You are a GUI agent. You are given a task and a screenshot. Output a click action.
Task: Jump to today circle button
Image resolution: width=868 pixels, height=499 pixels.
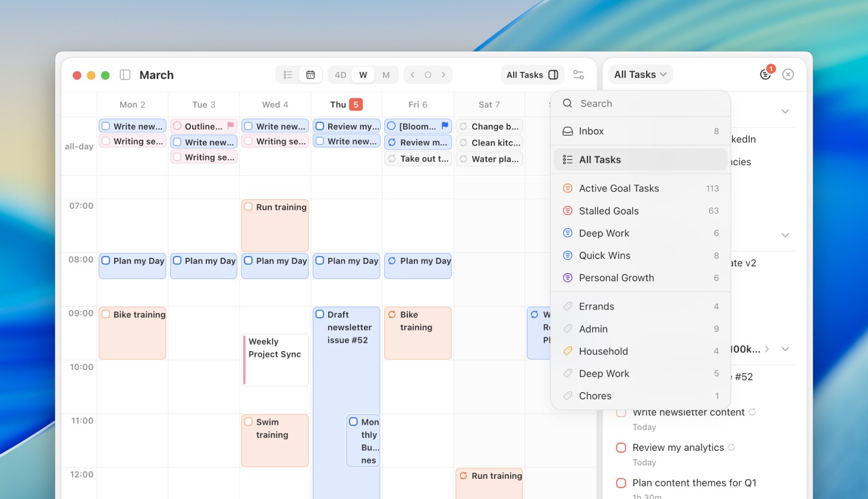428,75
